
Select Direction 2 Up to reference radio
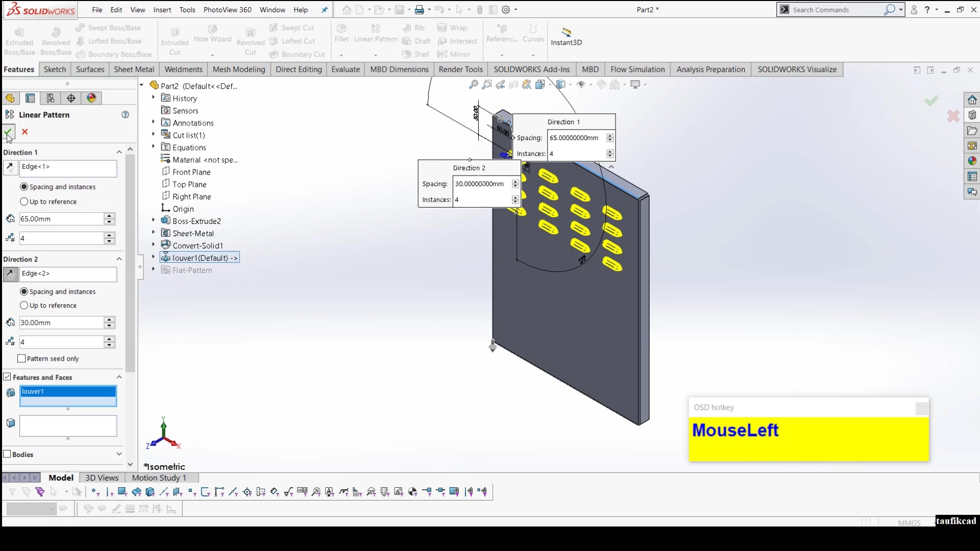click(x=24, y=305)
